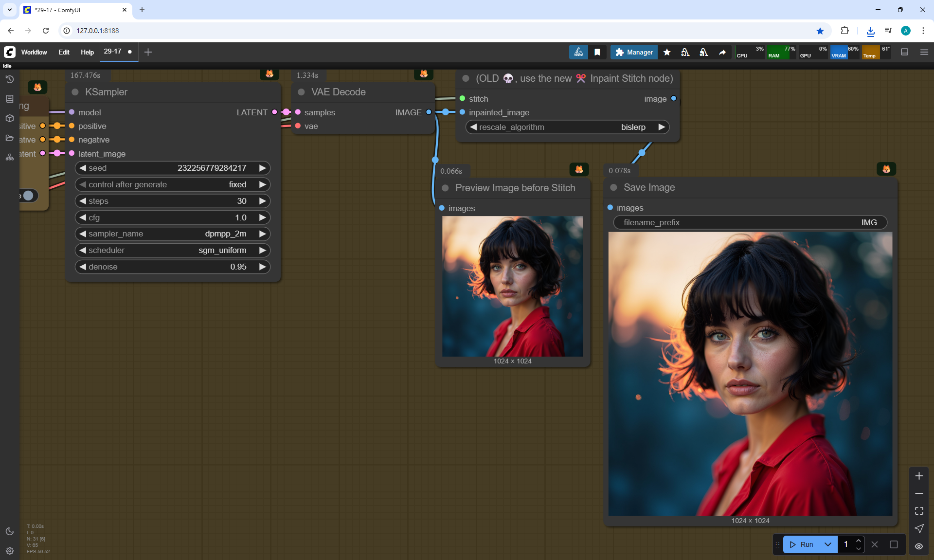Open the queue history sidebar panel
Viewport: 934px width, 560px height.
(x=9, y=79)
